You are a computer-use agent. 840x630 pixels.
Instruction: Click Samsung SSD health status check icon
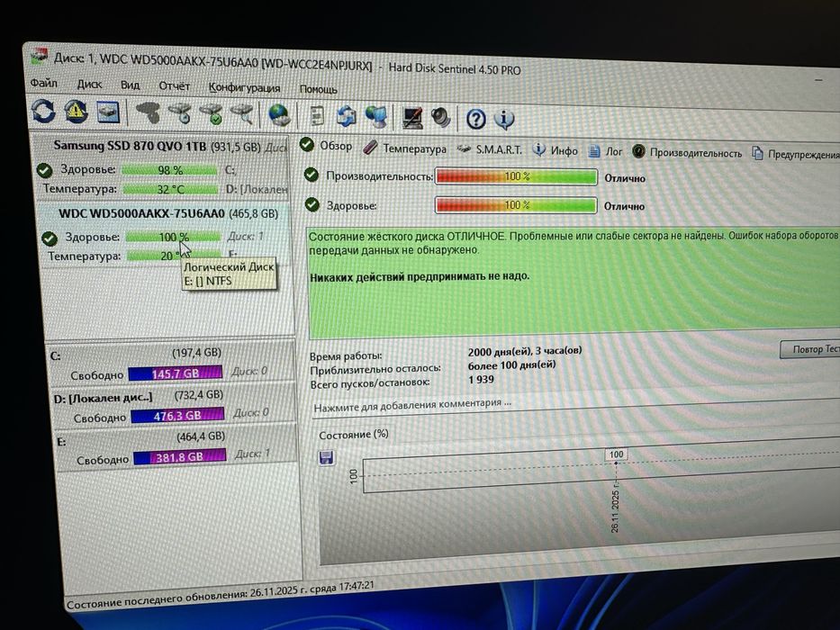point(44,170)
